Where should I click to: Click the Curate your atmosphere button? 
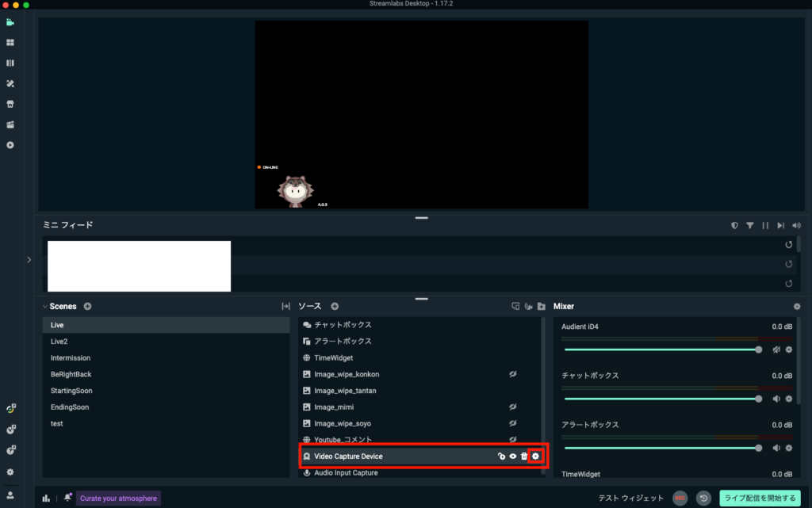118,498
